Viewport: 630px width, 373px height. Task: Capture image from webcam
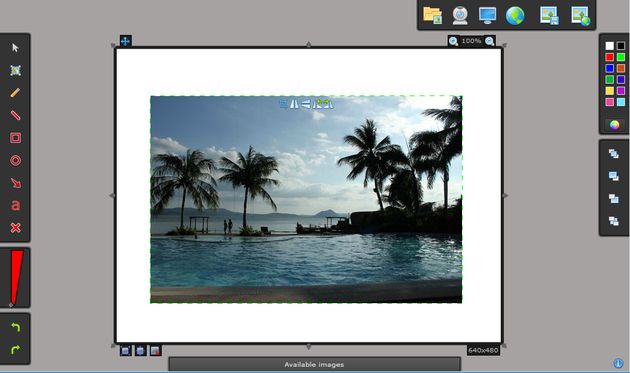460,16
